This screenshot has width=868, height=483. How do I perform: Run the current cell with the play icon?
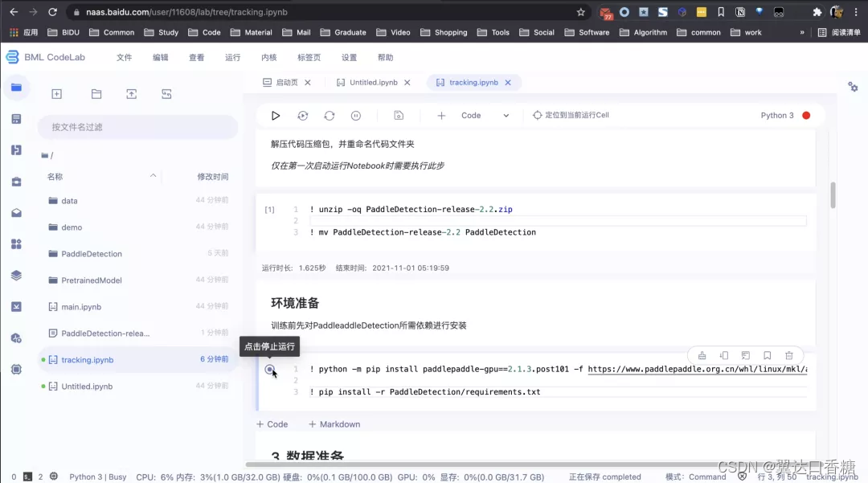click(276, 115)
